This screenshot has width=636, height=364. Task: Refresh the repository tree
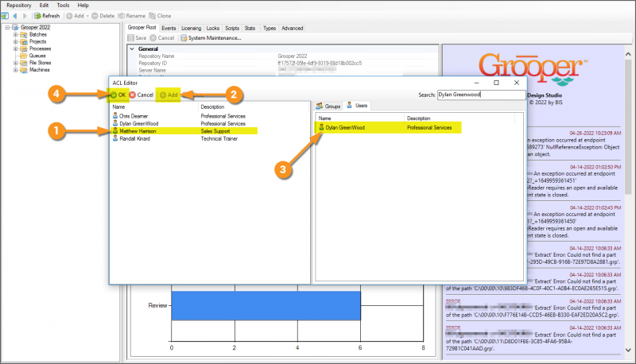coord(47,16)
